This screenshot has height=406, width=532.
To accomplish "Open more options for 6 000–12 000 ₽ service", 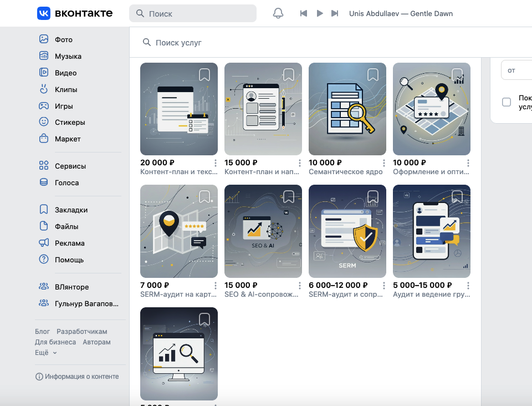I will tap(383, 285).
